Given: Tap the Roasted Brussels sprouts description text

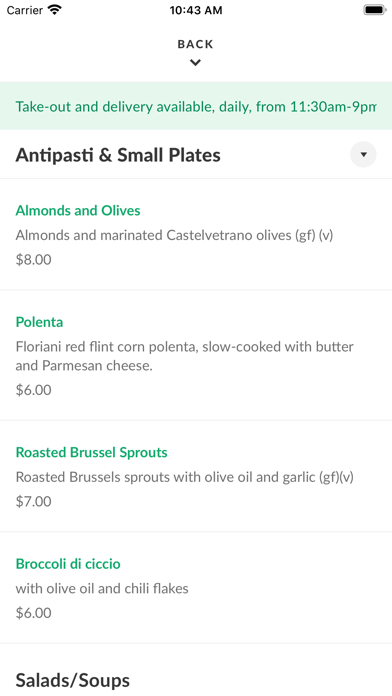Looking at the screenshot, I should click(x=185, y=477).
